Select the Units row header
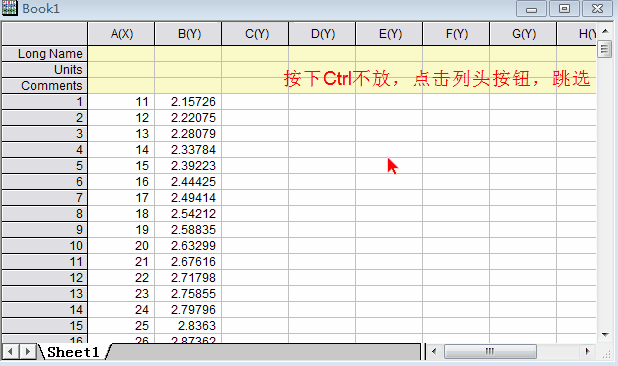The height and width of the screenshot is (366, 618). [x=45, y=70]
